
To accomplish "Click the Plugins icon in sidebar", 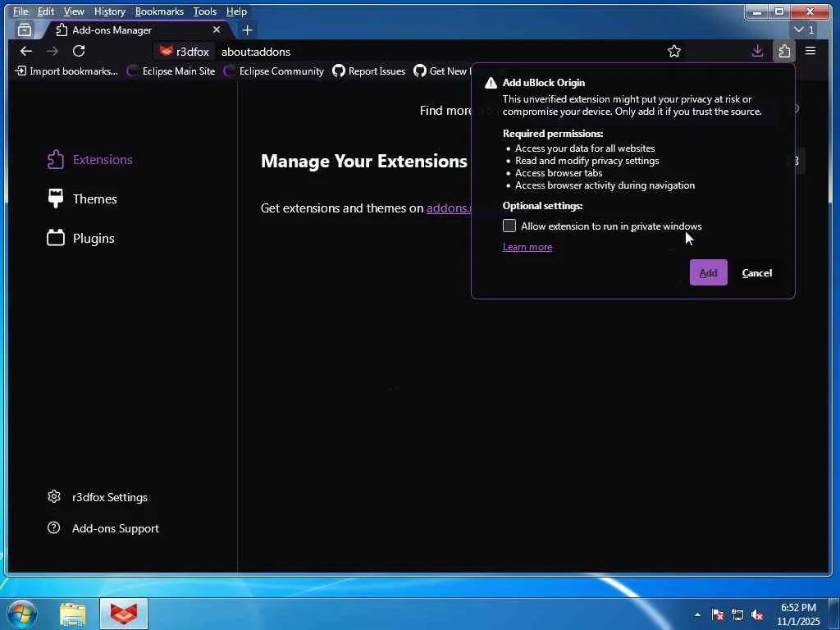I will tap(55, 238).
